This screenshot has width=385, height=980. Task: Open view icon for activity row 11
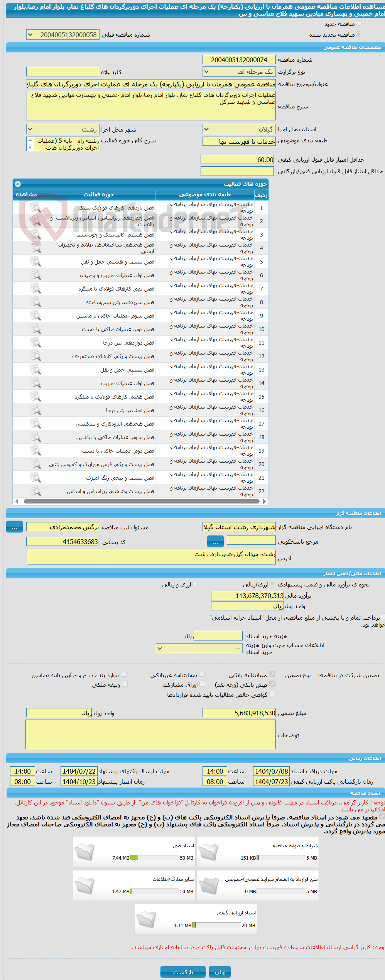[35, 343]
